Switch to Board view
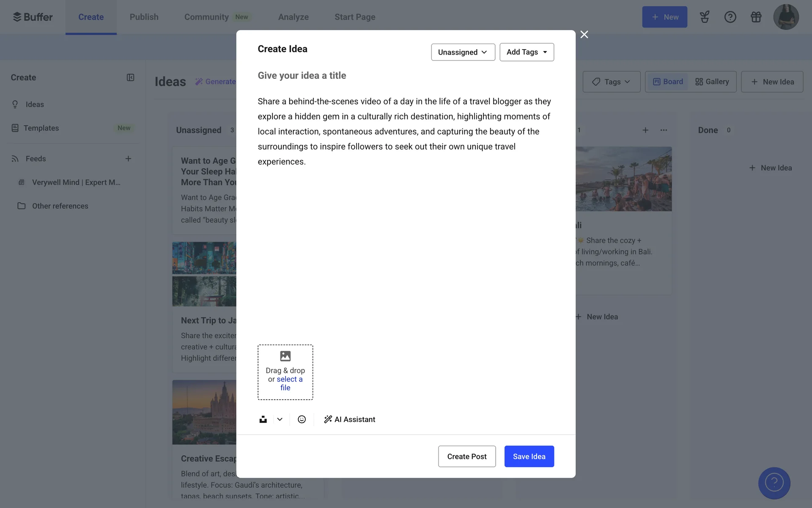 point(668,82)
